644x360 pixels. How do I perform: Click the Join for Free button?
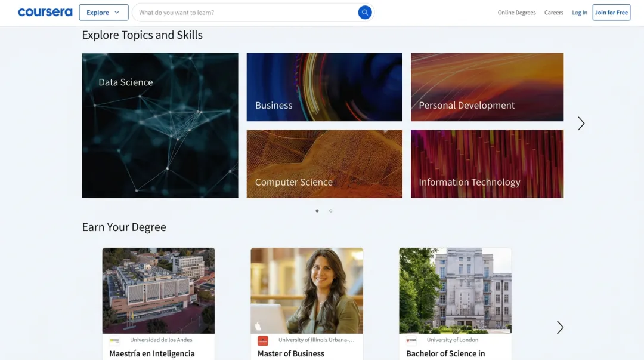tap(611, 13)
